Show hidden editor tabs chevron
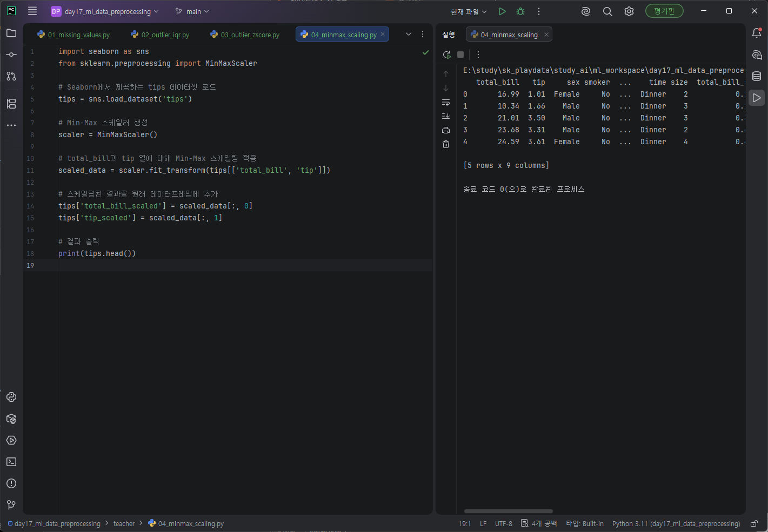Viewport: 768px width, 532px height. pyautogui.click(x=409, y=34)
